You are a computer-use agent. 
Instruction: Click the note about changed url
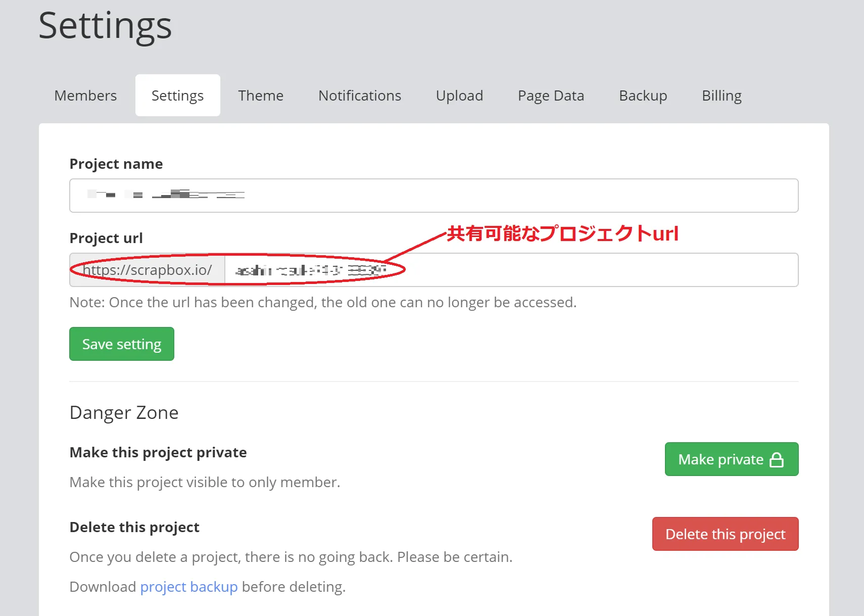(323, 302)
